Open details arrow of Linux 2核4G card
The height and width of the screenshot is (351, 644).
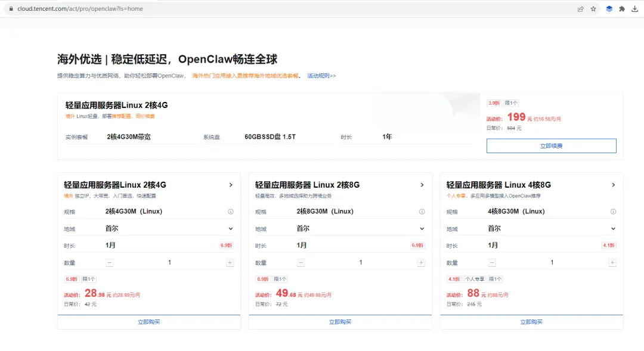coord(231,185)
